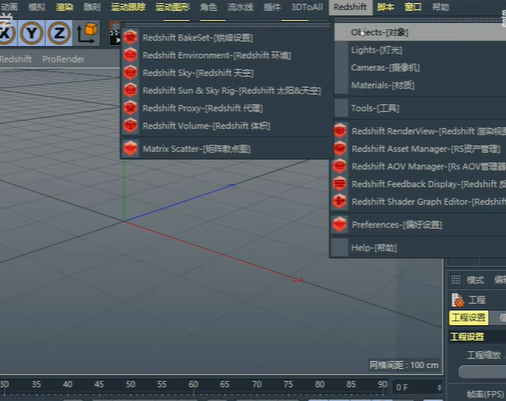Image resolution: width=506 pixels, height=401 pixels.
Task: Click the Redshift BakeSet icon
Action: 130,37
